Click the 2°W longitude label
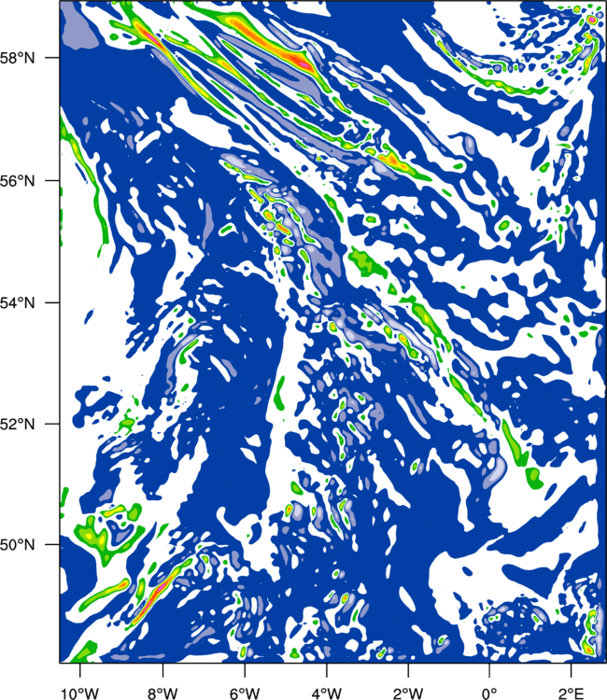607x700 pixels. (x=408, y=693)
